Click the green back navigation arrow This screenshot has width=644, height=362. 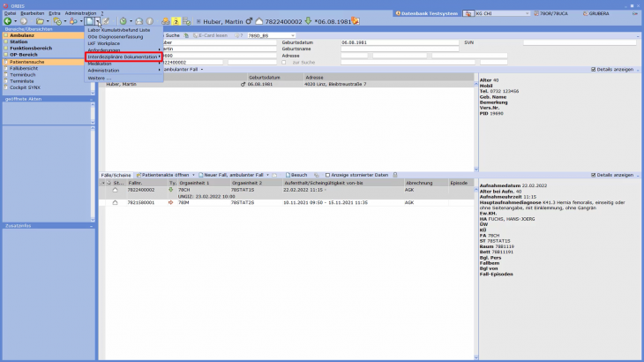[x=8, y=20]
